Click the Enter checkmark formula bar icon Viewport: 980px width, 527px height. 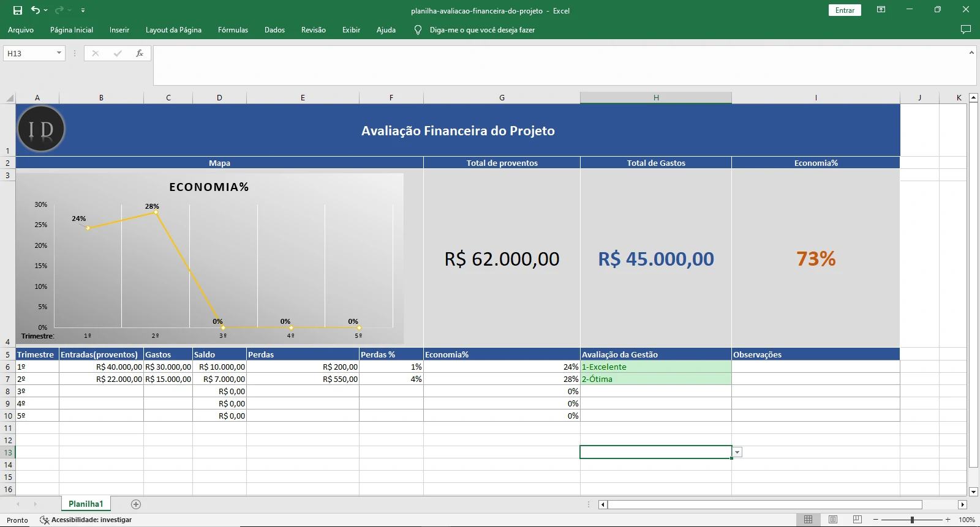(118, 53)
